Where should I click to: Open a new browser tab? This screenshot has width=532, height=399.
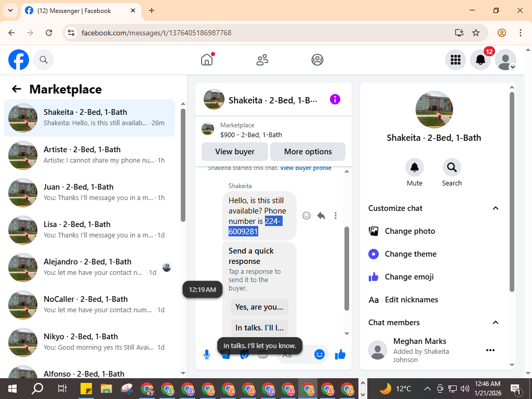coord(152,10)
